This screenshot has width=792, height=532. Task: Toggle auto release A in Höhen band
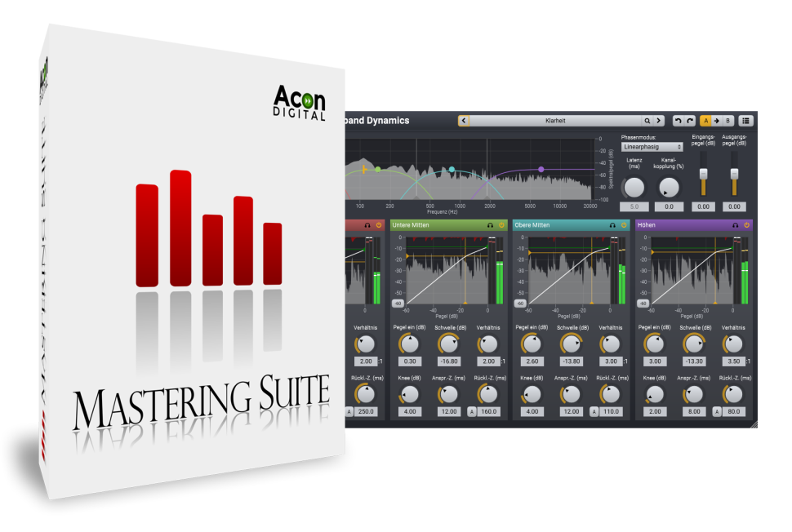pyautogui.click(x=717, y=412)
